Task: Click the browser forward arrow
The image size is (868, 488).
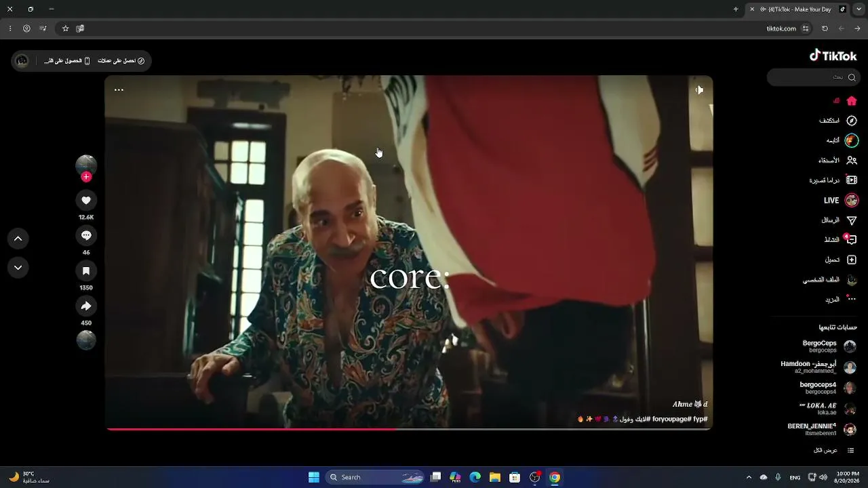Action: [x=858, y=28]
